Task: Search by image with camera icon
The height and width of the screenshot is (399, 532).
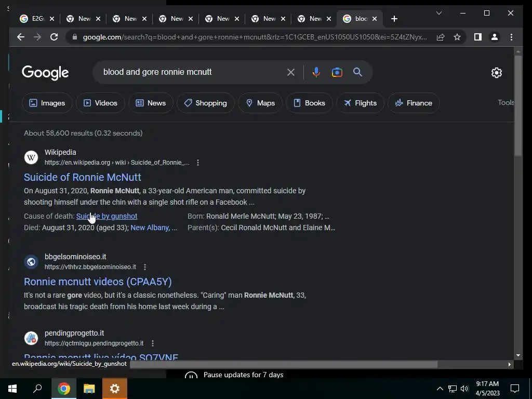Action: (337, 72)
